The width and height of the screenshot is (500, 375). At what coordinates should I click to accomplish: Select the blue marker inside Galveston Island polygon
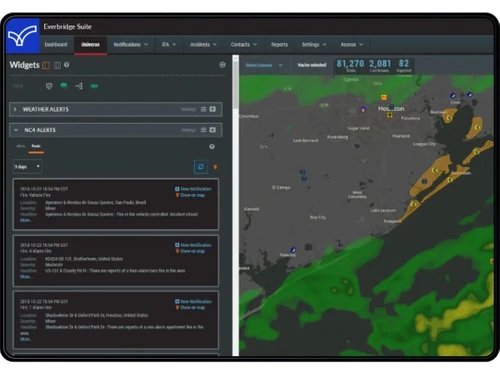(x=424, y=181)
